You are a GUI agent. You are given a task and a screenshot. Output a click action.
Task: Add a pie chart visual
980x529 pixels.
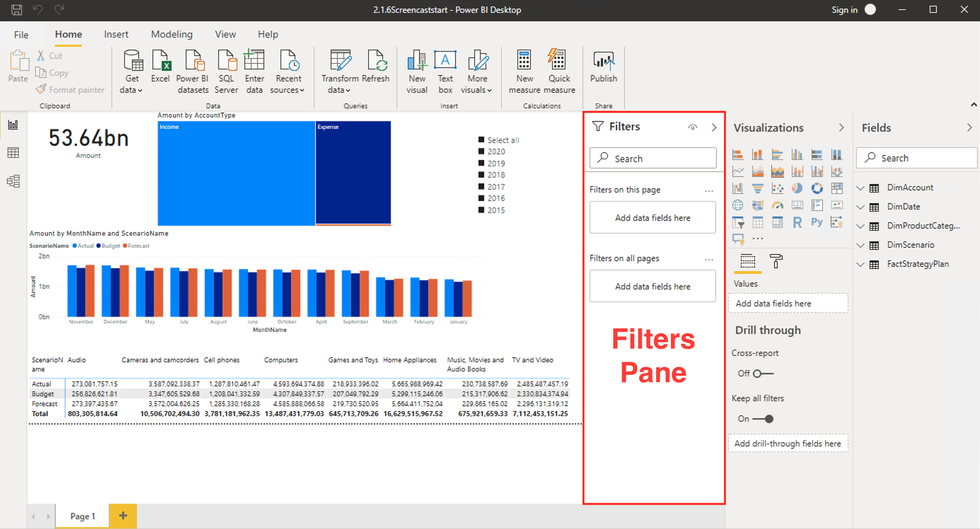[x=797, y=188]
